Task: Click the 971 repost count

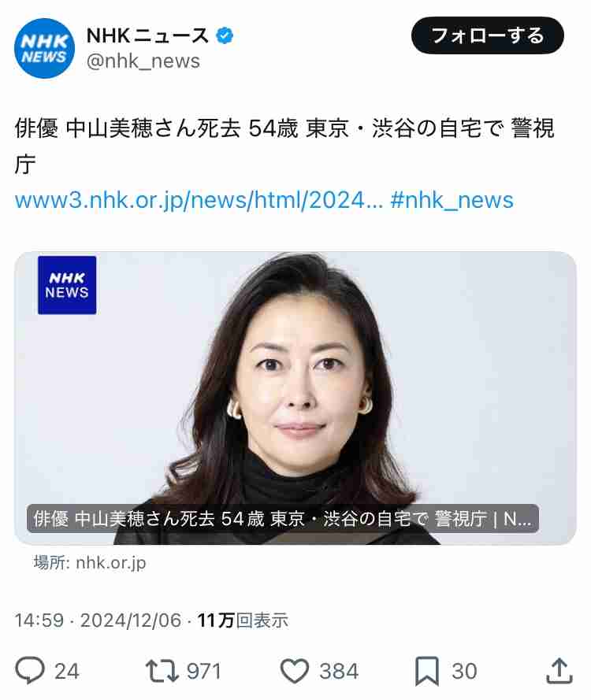Action: [204, 672]
